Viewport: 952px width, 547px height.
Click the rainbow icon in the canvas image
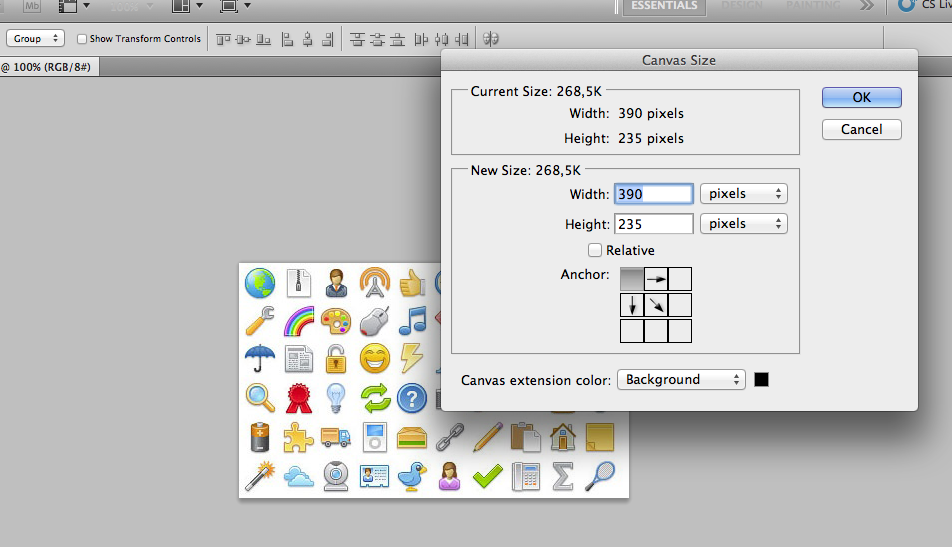(x=298, y=321)
